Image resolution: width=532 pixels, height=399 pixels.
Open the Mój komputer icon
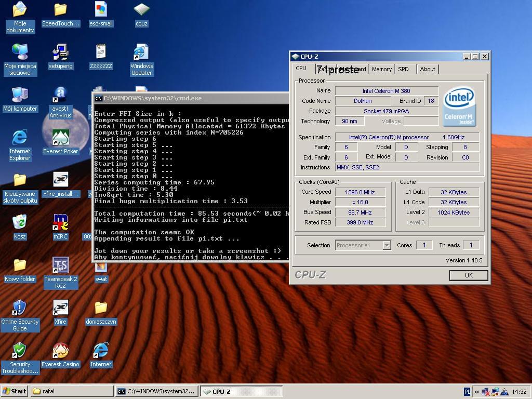tap(20, 99)
